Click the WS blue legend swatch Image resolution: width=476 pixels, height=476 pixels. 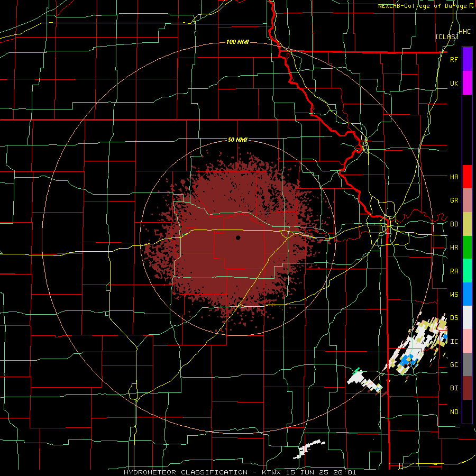467,294
